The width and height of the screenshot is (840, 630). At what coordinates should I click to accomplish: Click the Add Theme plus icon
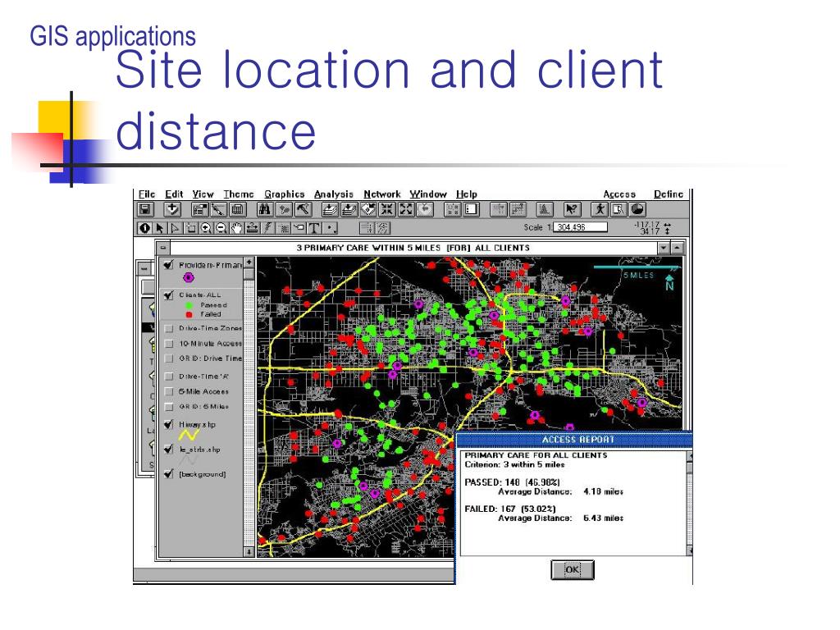coord(172,209)
